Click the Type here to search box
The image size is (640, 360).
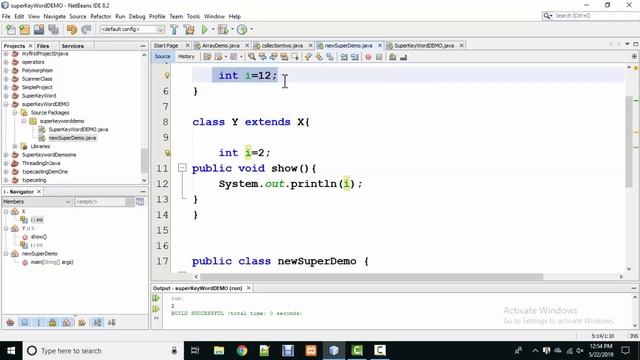[104, 351]
